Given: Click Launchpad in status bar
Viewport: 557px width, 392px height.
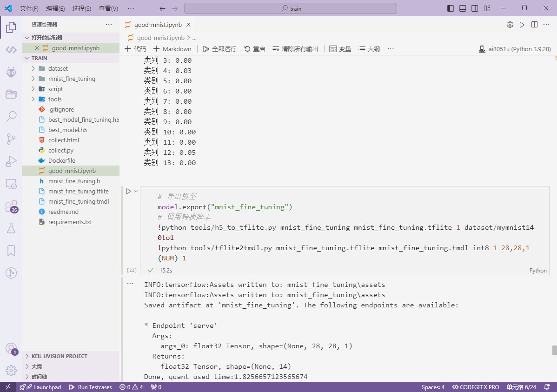Looking at the screenshot, I should pos(40,387).
